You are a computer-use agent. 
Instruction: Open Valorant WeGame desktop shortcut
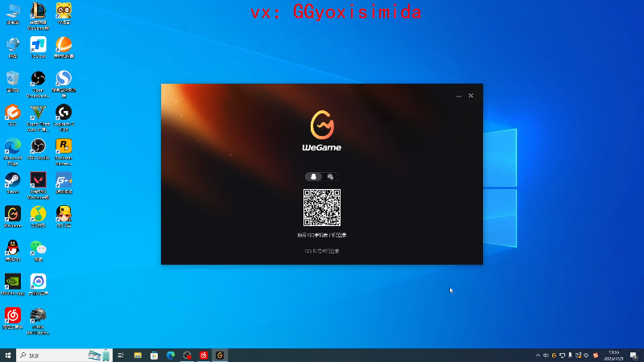tap(38, 186)
